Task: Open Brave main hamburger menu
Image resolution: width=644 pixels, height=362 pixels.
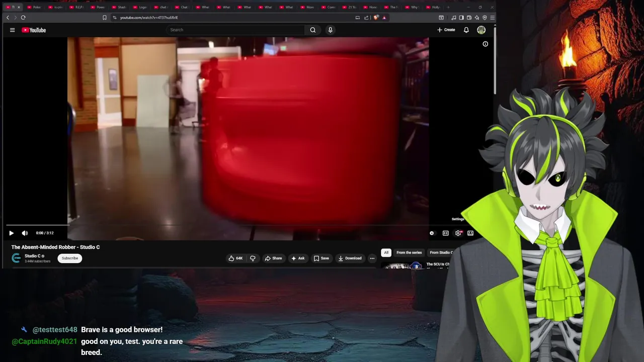Action: 492,18
